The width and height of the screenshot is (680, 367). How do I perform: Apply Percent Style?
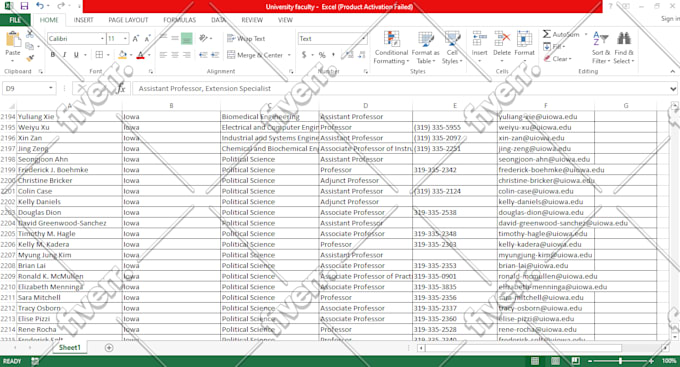click(322, 55)
